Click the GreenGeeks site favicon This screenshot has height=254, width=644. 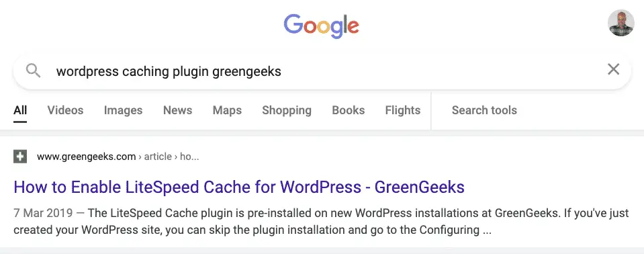(20, 157)
